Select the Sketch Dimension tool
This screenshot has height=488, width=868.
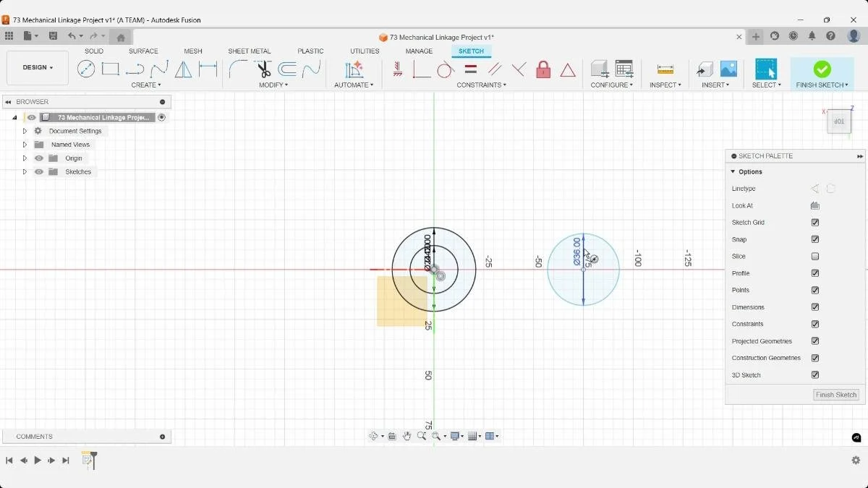point(208,69)
